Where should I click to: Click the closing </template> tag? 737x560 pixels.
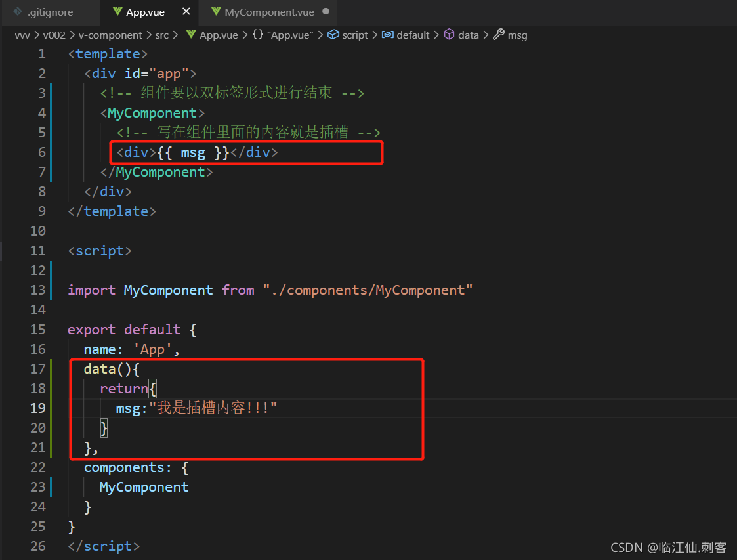[x=112, y=211]
